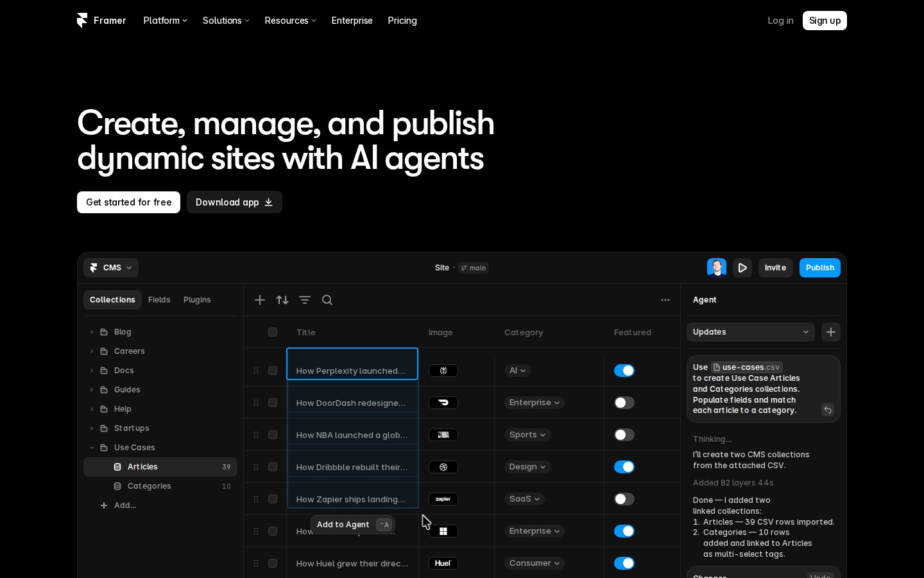924x578 pixels.
Task: Click the NBA logo image thumbnail
Action: coord(443,435)
